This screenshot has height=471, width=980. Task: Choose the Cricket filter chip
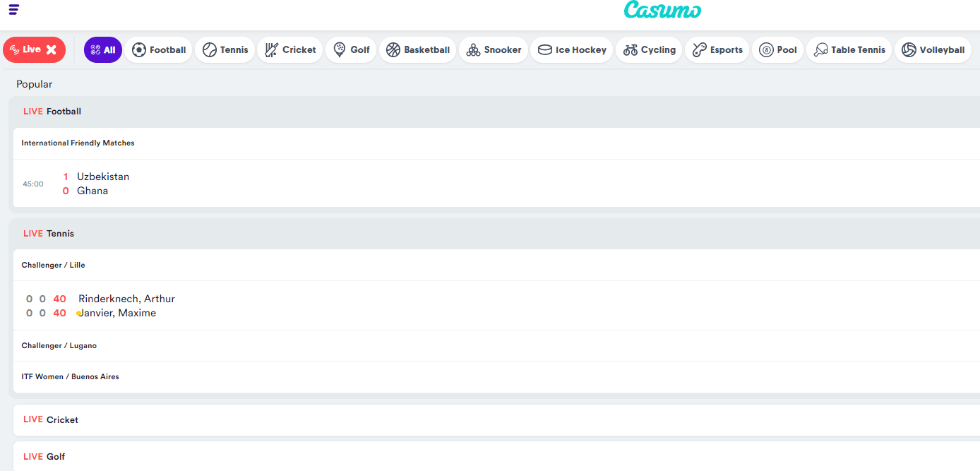point(290,49)
